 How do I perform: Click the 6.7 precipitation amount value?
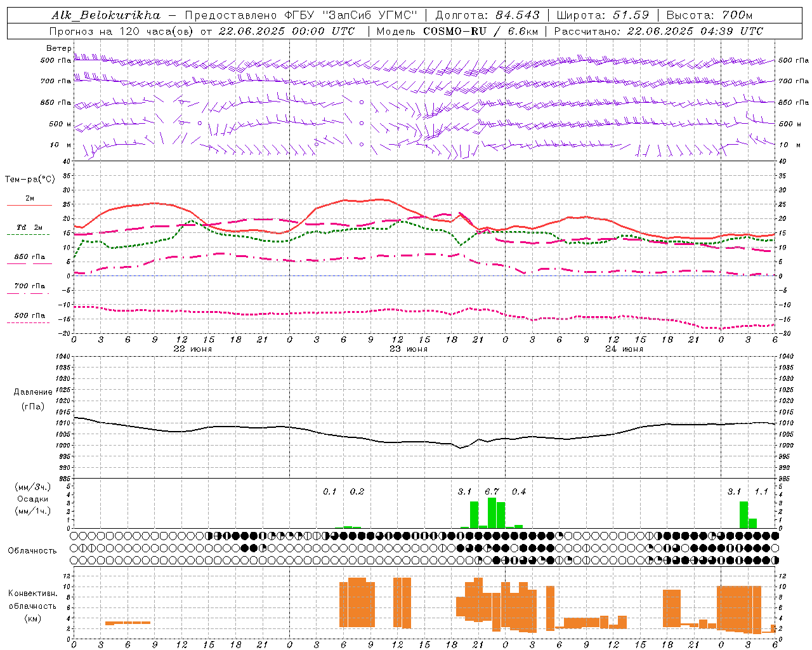(x=492, y=492)
